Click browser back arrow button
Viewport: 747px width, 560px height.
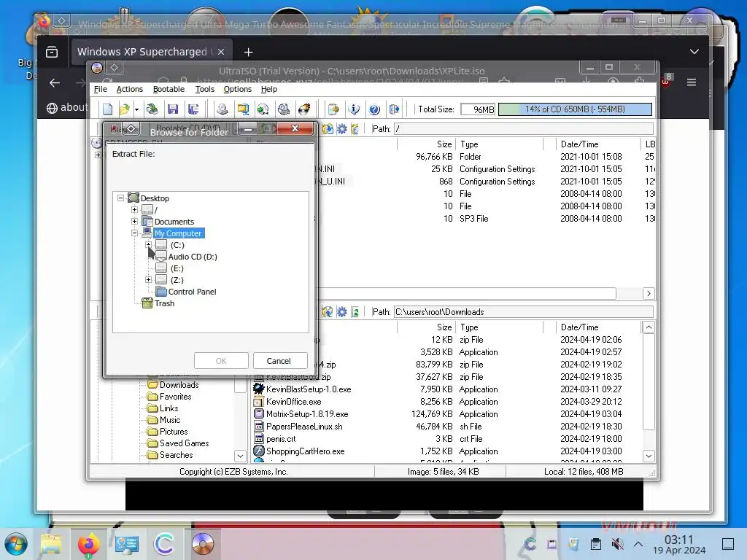coord(55,83)
